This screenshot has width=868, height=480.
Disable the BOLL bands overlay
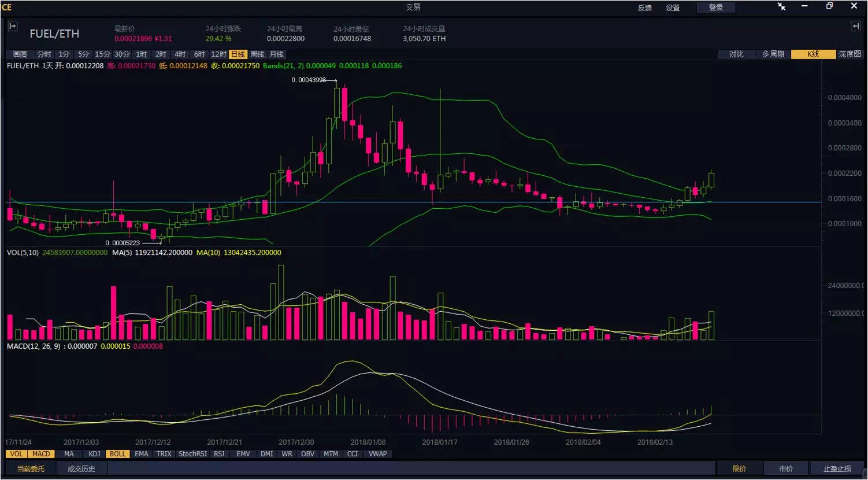click(117, 454)
